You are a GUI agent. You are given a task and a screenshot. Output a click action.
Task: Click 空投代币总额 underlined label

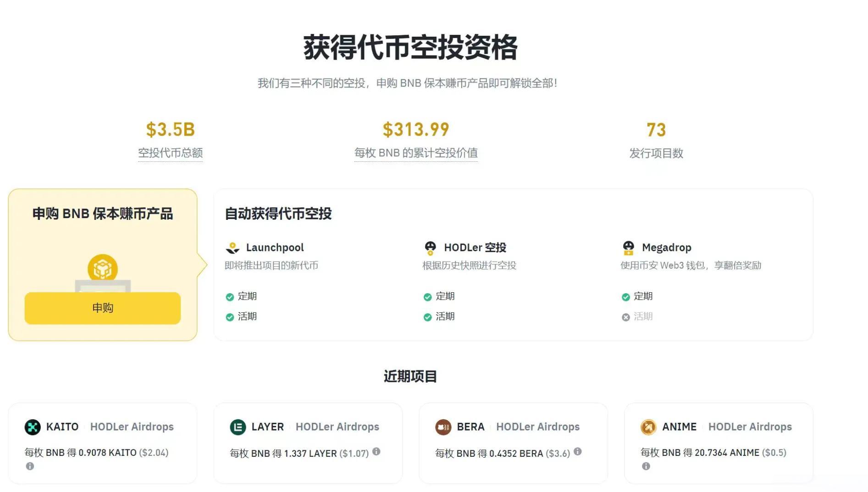170,153
